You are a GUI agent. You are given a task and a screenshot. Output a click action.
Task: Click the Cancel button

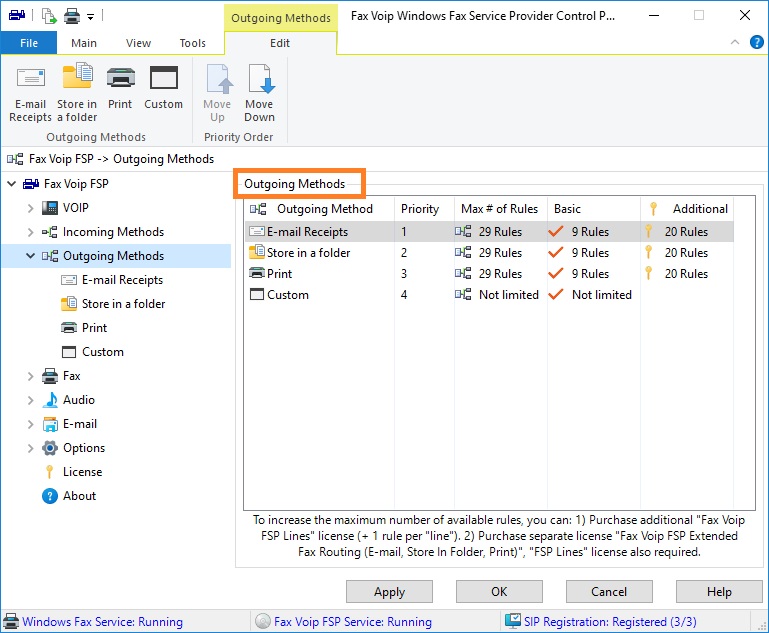609,592
